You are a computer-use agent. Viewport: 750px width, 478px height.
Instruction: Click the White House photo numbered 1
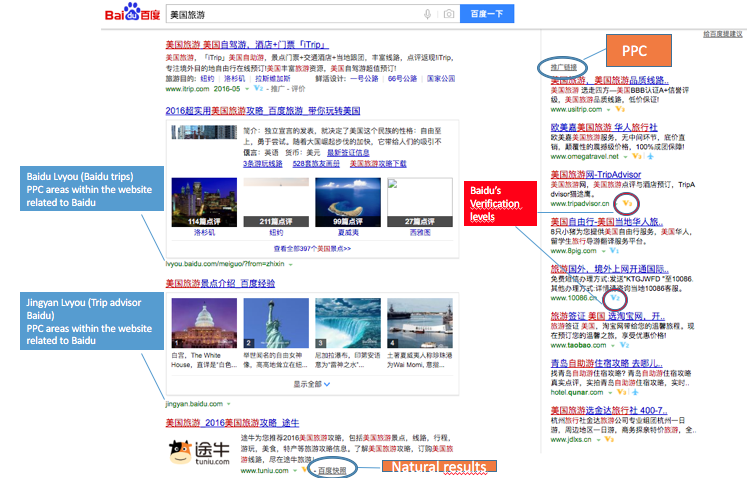click(204, 323)
